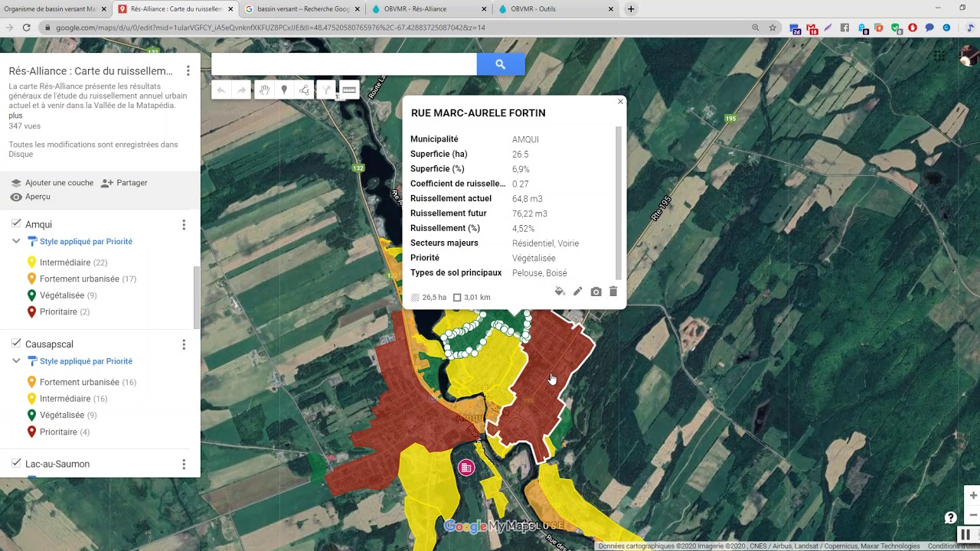Reload the current page
This screenshot has width=980, height=551.
click(27, 28)
